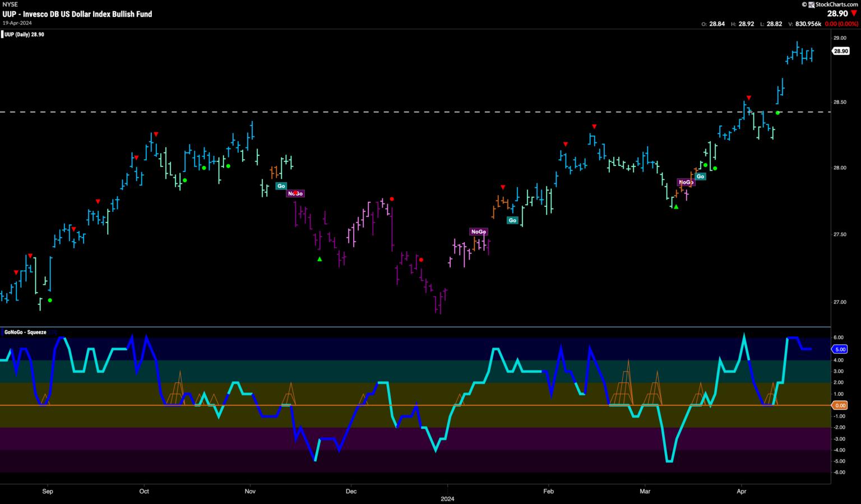The height and width of the screenshot is (504, 861).
Task: Select the GoNoGo - Squeeze indicator label
Action: tap(26, 332)
